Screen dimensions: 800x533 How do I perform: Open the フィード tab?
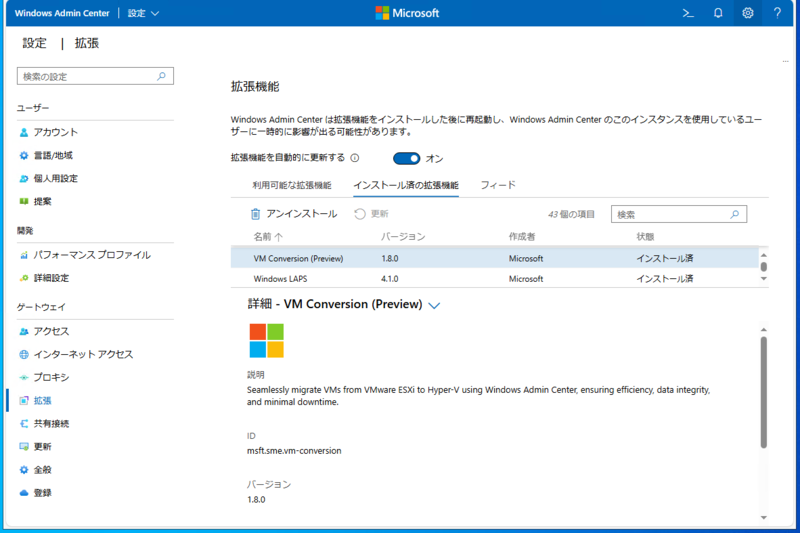[x=498, y=185]
